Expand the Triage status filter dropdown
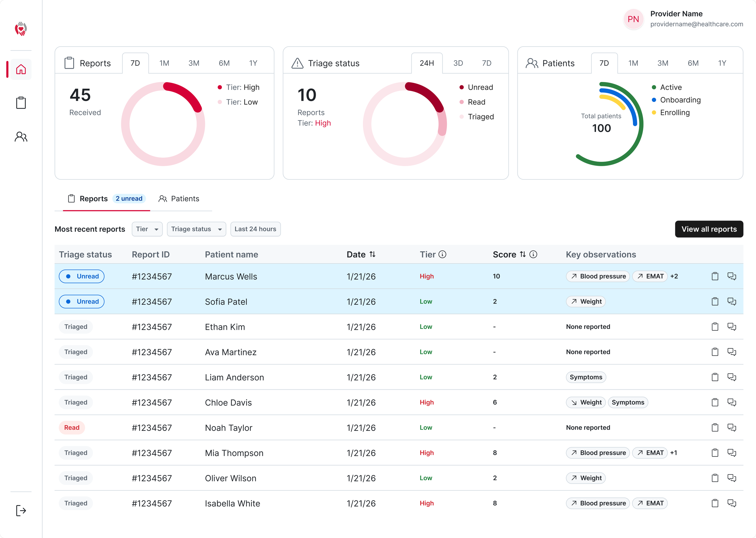 pos(196,229)
